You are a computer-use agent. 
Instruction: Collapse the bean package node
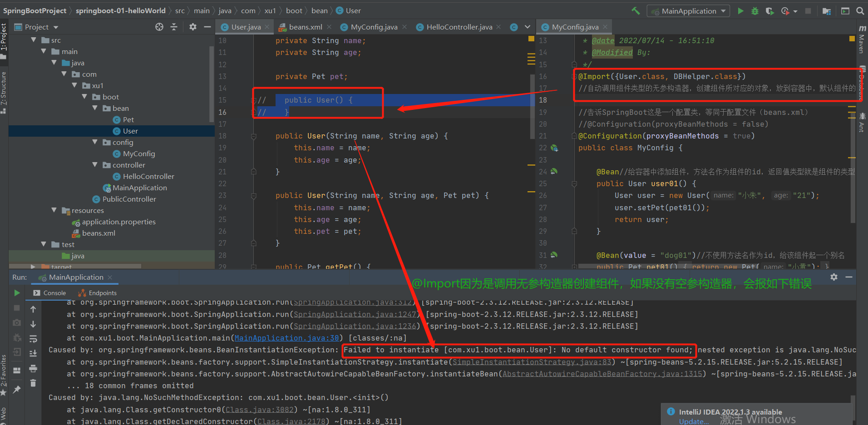pyautogui.click(x=95, y=108)
